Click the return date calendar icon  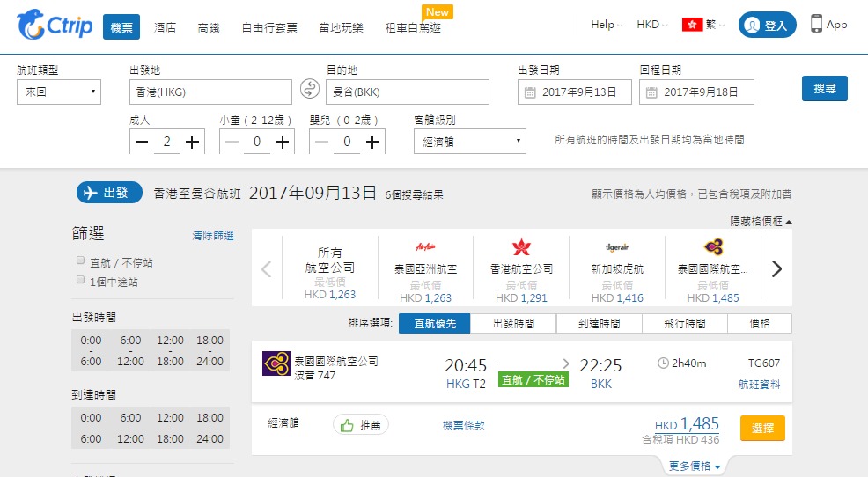point(651,92)
